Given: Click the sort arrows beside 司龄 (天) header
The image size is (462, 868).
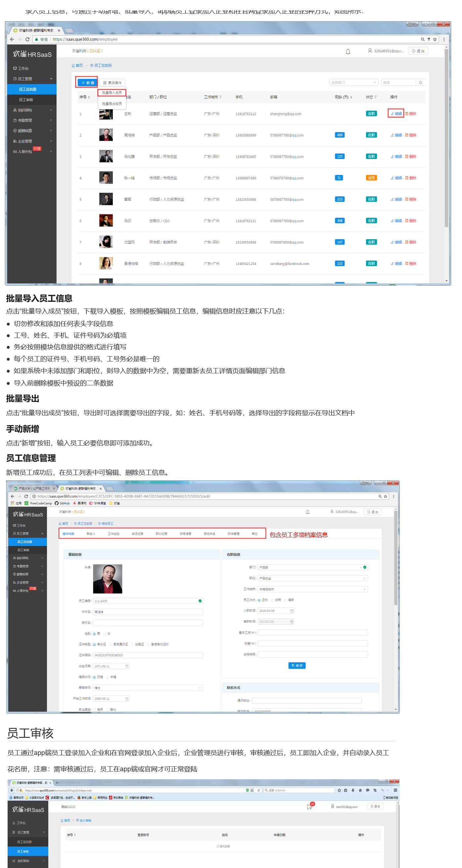Looking at the screenshot, I should tap(351, 97).
